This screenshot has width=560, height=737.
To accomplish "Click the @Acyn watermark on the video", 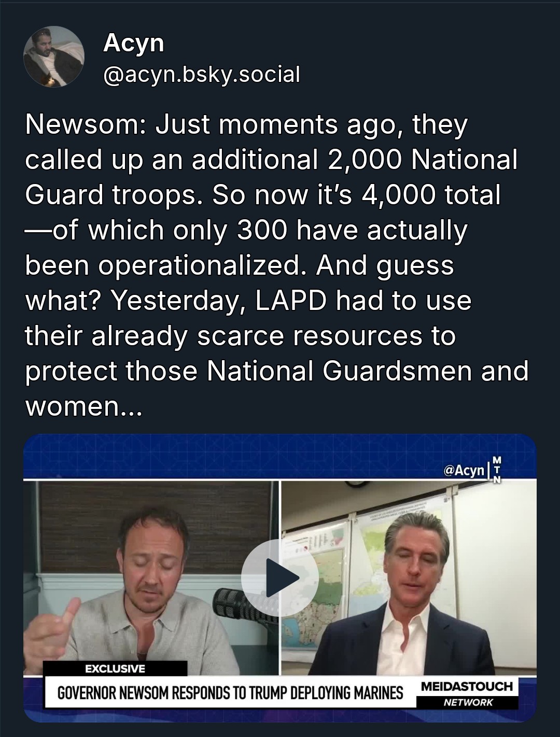I will tap(464, 470).
